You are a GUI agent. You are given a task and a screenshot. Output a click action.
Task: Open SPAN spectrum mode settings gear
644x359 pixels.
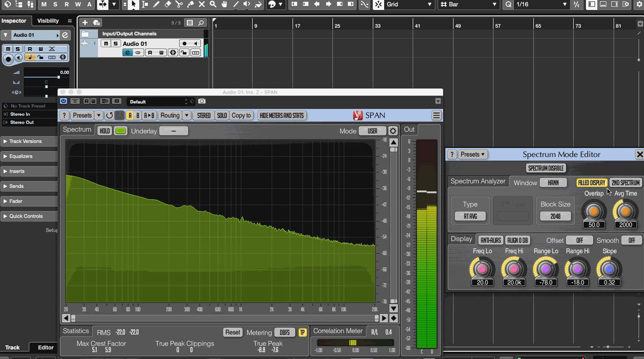393,131
